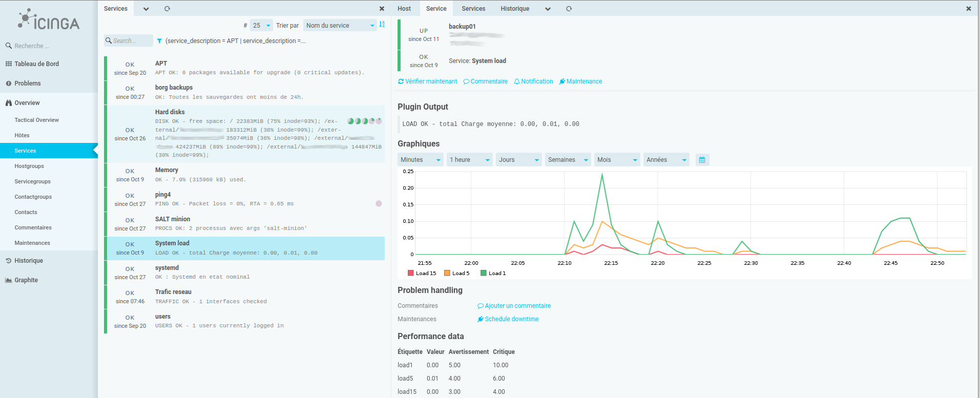Viewport: 980px width, 398px height.
Task: Open the calendar date picker for graphs
Action: point(702,160)
